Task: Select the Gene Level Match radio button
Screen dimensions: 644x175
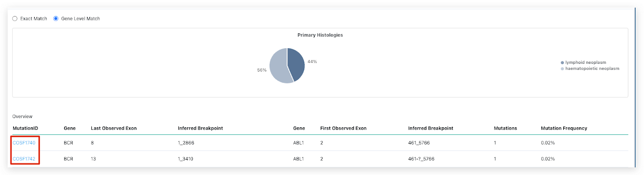Action: pos(56,18)
